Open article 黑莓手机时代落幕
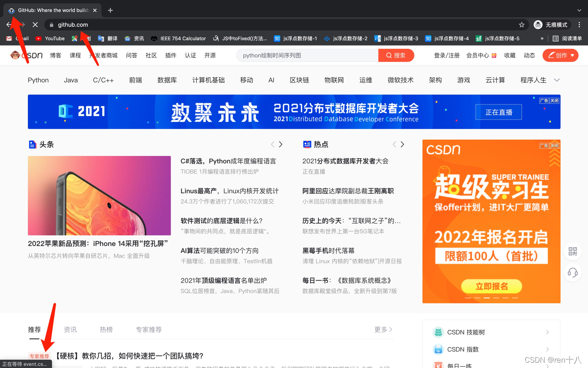The height and width of the screenshot is (368, 588). click(x=328, y=251)
